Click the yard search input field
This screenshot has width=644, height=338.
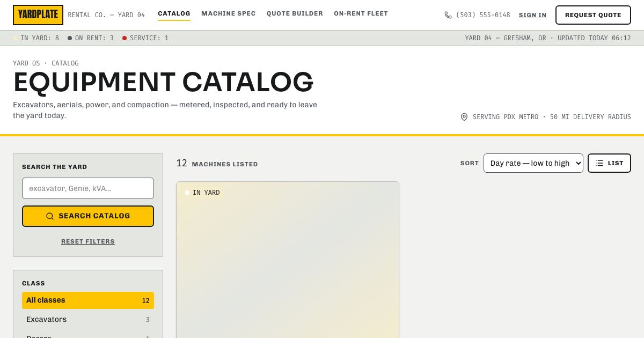tap(88, 188)
